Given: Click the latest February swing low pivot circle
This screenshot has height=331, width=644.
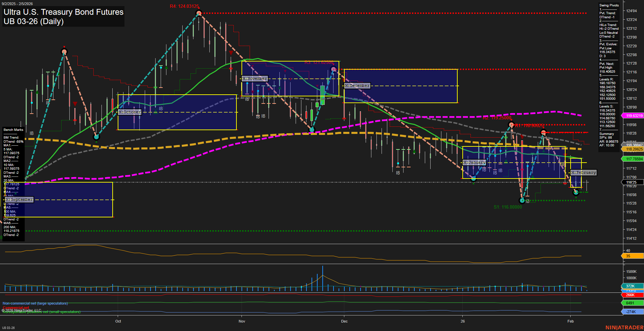Looking at the screenshot, I should click(x=576, y=192).
